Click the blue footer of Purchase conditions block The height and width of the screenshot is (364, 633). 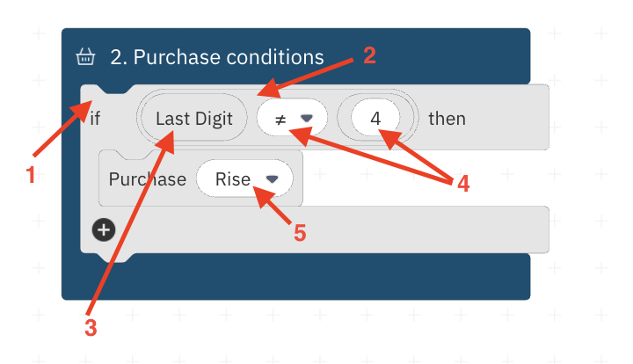295,279
